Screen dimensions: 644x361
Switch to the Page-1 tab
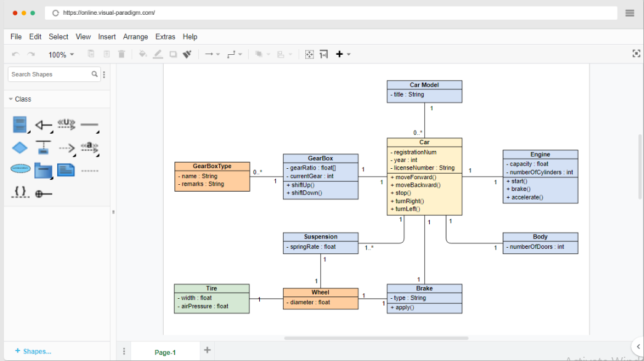164,352
